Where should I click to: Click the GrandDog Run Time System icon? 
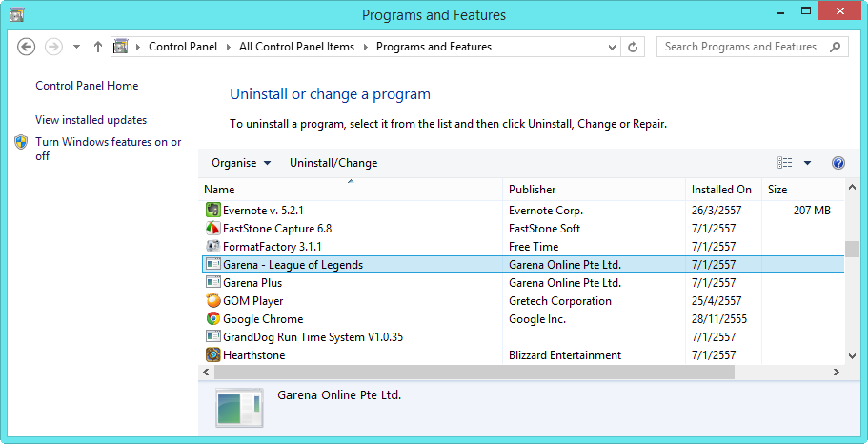pos(213,336)
